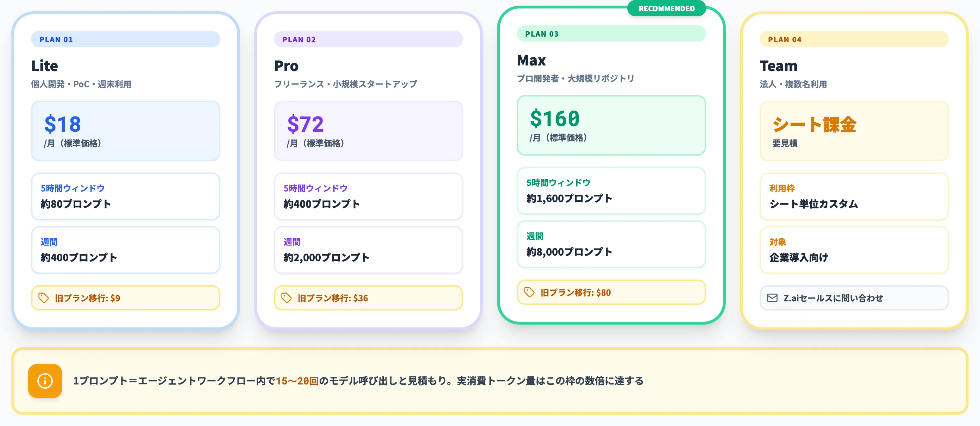Viewport: 980px width, 426px height.
Task: Click 約8,000プロンプト in Max plan
Action: coord(569,252)
